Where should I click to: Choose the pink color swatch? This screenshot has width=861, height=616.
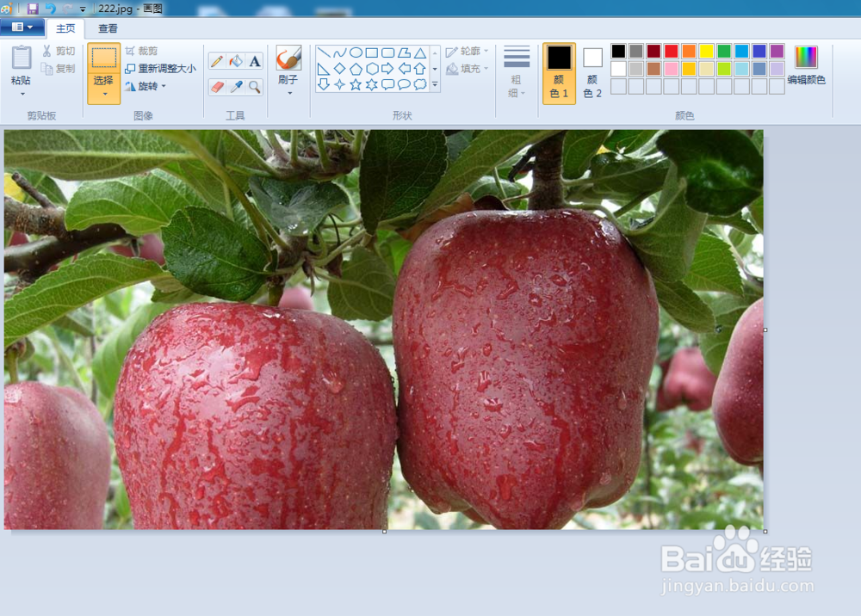(671, 69)
